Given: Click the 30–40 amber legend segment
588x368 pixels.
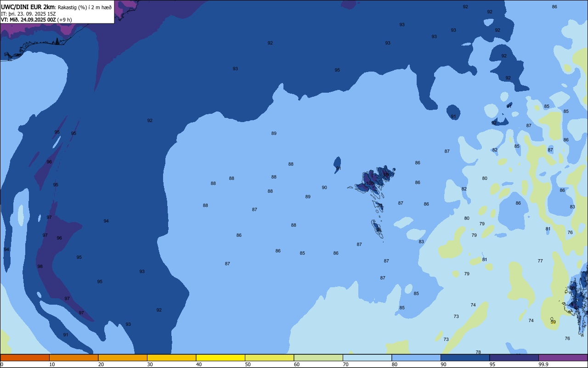Looking at the screenshot, I should (171, 357).
